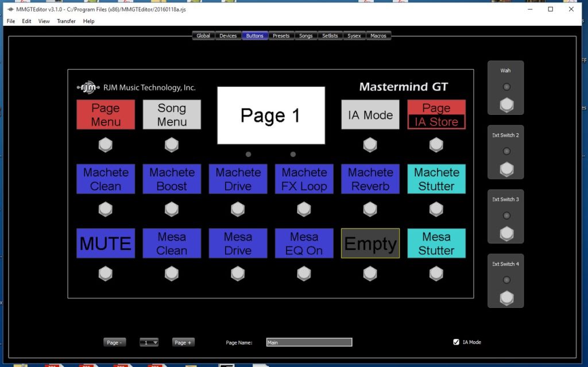Click the footswitch under Mesa Stutter
The height and width of the screenshot is (367, 588).
coord(436,274)
